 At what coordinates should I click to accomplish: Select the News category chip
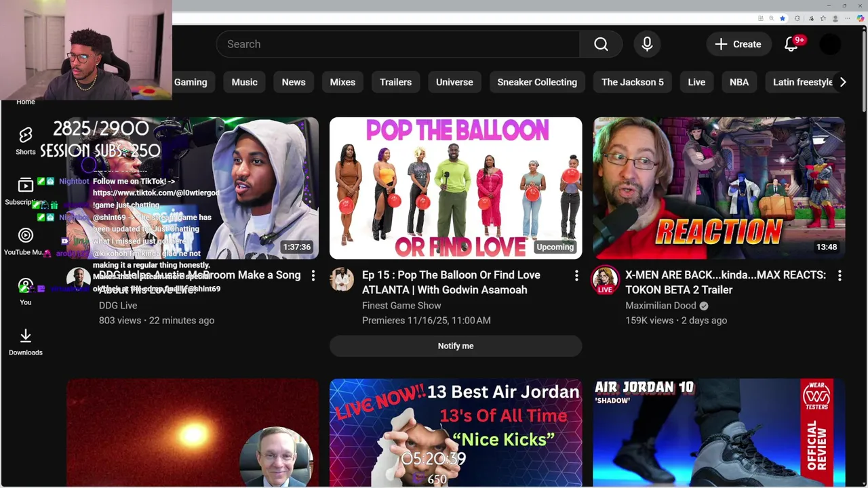pyautogui.click(x=294, y=82)
